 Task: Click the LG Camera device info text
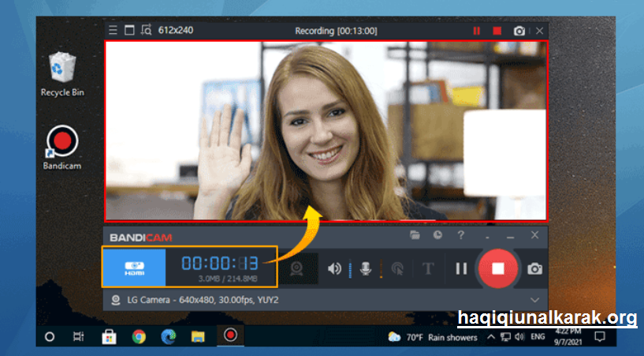coord(203,300)
